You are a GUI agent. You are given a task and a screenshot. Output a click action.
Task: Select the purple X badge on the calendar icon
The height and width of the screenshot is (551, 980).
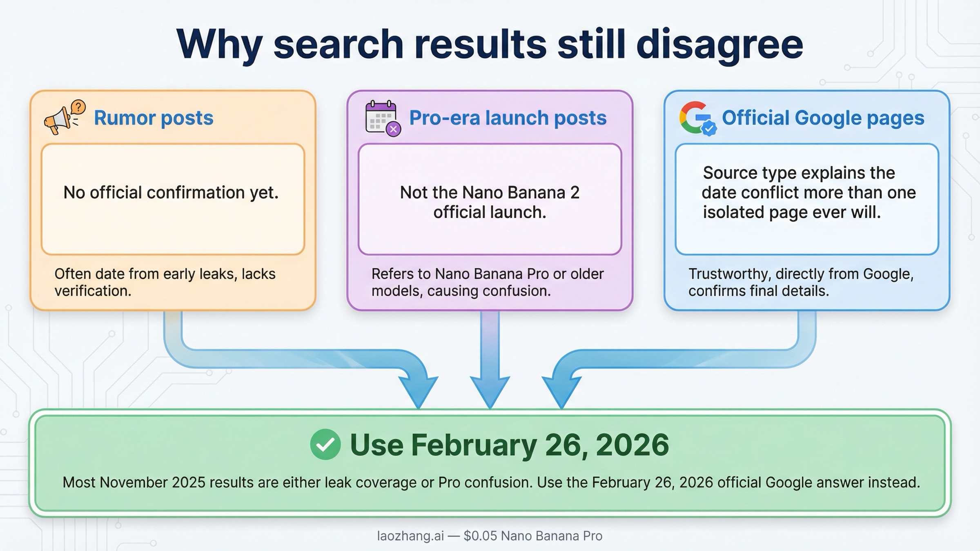click(x=393, y=129)
